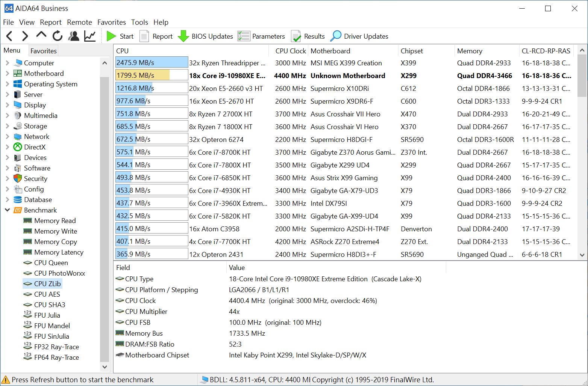Expand the Multimedia tree node
588x386 pixels.
[x=7, y=116]
